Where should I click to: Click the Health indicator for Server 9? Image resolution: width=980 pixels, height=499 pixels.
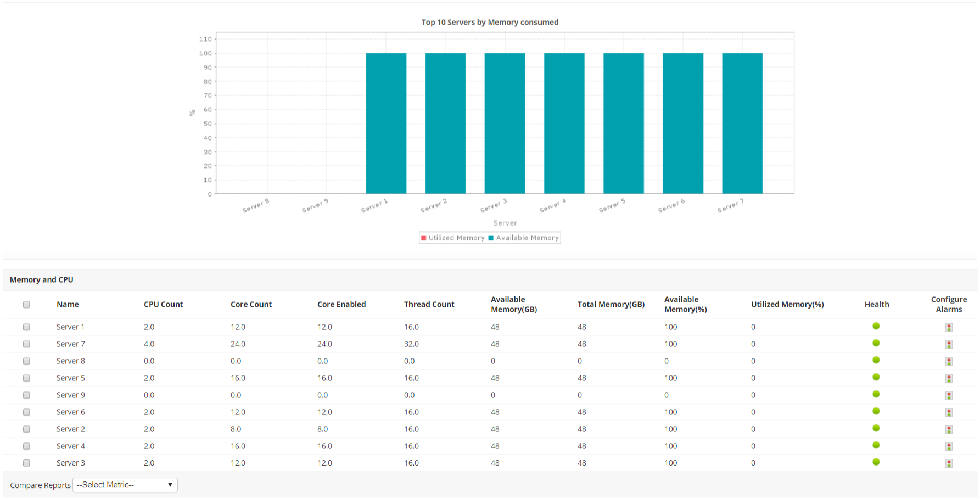[x=876, y=395]
